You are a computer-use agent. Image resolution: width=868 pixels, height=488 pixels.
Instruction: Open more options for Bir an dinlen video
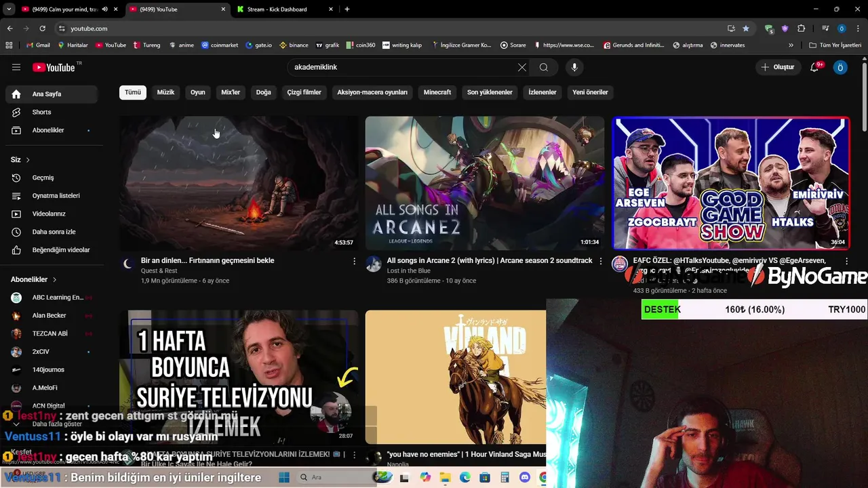[x=354, y=261]
